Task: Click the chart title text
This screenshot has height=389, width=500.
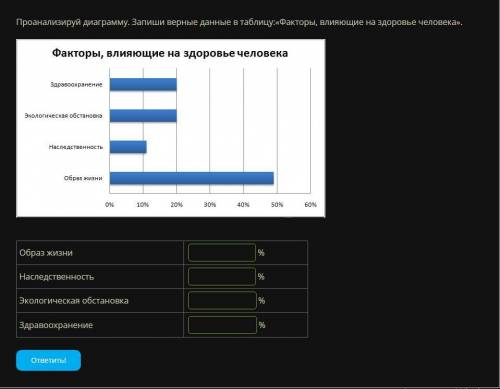Action: pos(170,53)
